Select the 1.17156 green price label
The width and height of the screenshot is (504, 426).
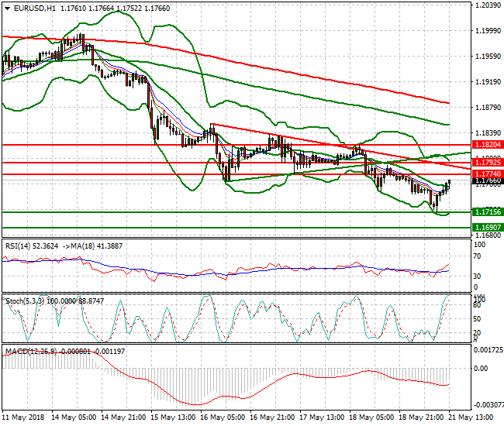pyautogui.click(x=488, y=212)
